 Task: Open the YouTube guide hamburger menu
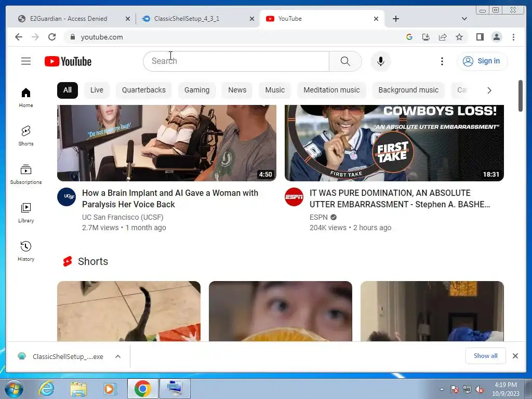pyautogui.click(x=26, y=61)
